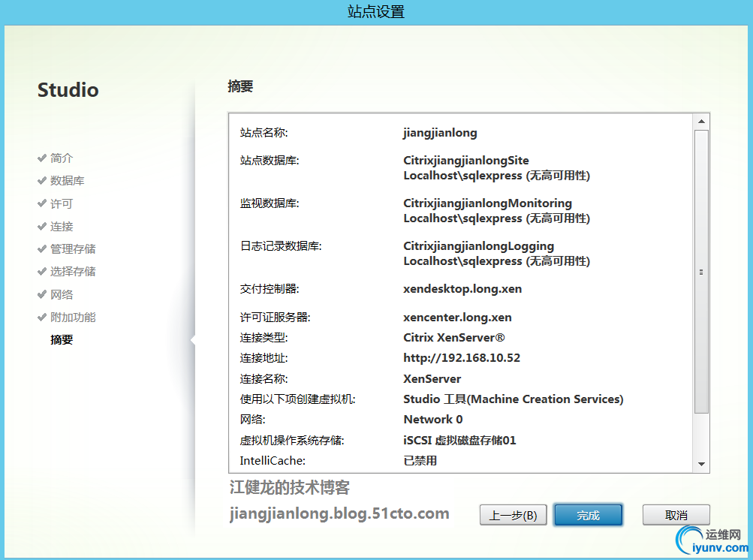Click the connection type Citrix XenServer®
This screenshot has height=560, width=753.
pyautogui.click(x=453, y=338)
